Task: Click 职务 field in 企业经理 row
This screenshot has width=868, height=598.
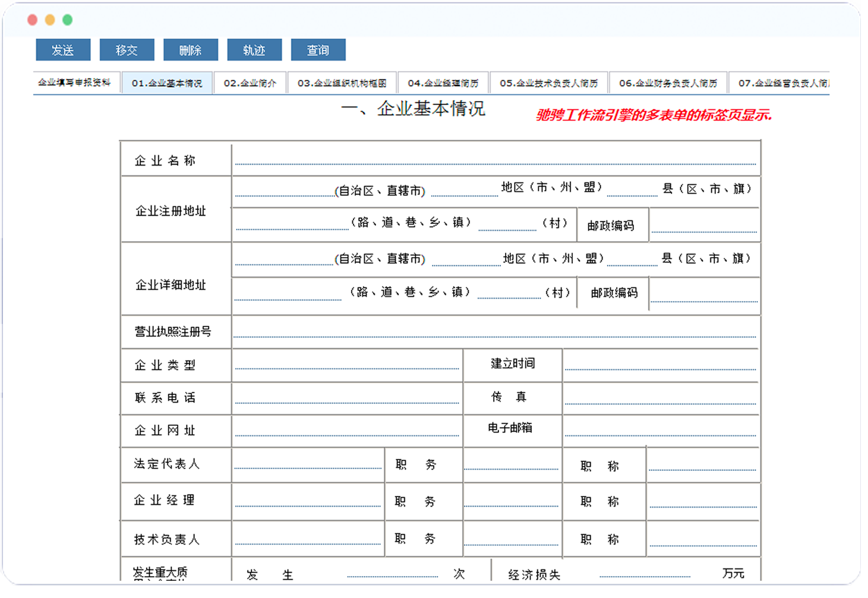Action: coord(512,501)
